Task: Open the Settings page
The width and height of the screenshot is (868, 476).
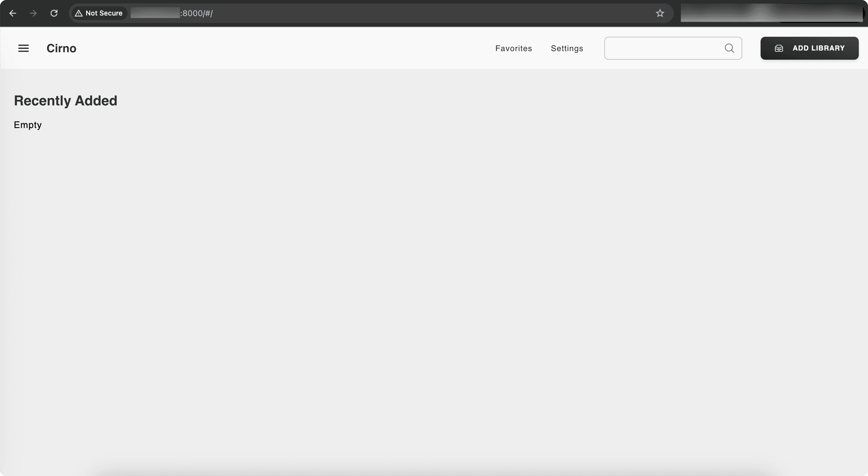Action: pos(567,48)
